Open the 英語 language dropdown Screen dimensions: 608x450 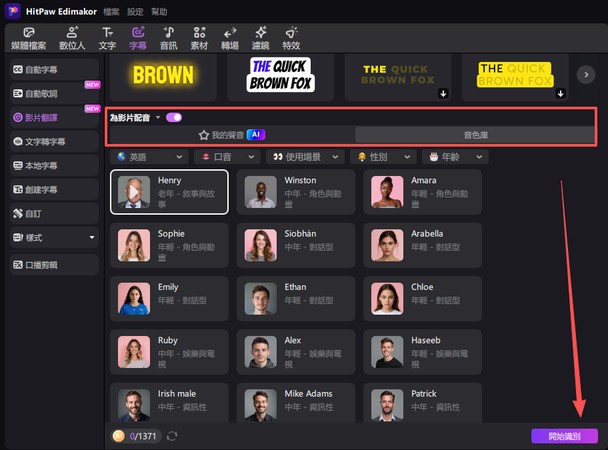point(150,157)
